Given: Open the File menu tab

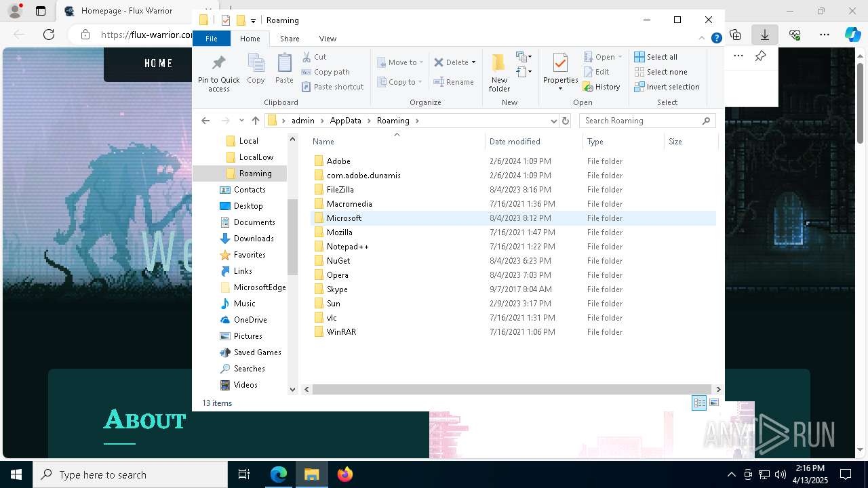Looking at the screenshot, I should click(x=212, y=39).
